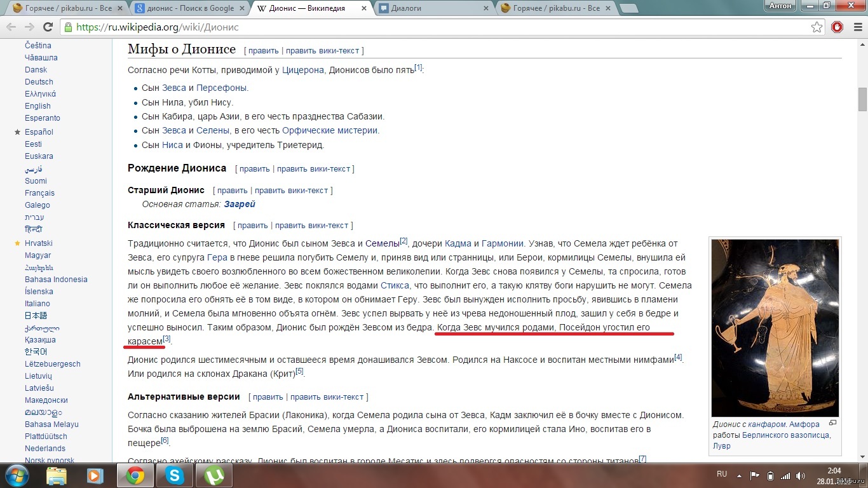Open the RU input language selector
Viewport: 868px width, 488px height.
(722, 475)
